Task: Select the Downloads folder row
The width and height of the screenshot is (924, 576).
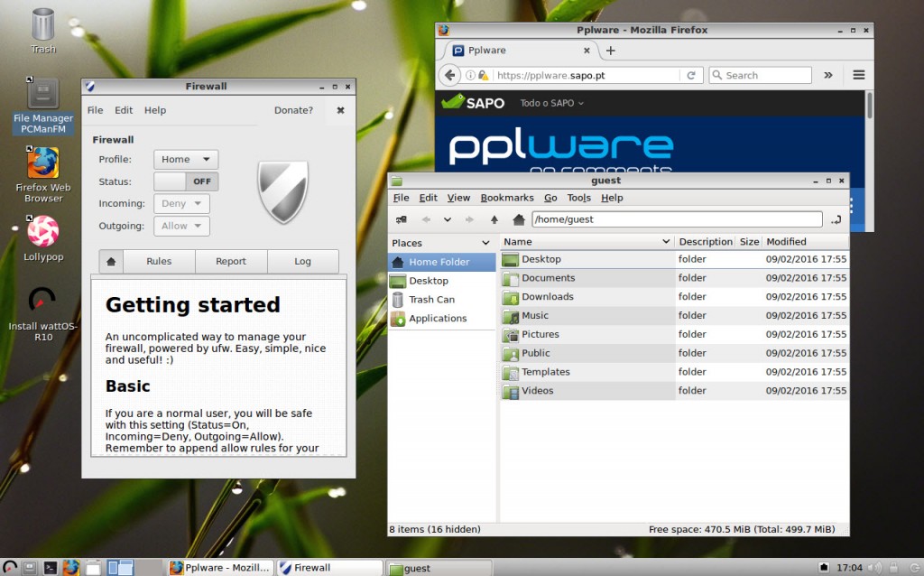Action: tap(675, 296)
